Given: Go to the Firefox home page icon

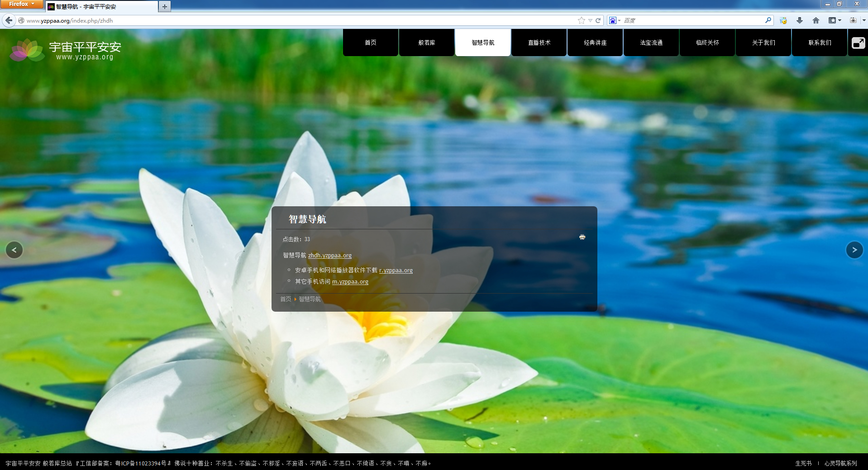Looking at the screenshot, I should tap(816, 20).
